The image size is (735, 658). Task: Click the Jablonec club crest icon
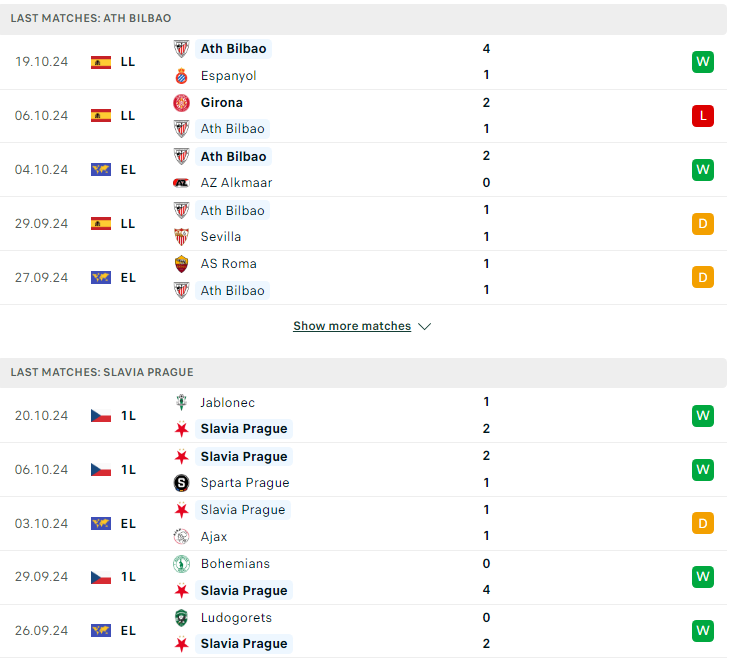pyautogui.click(x=181, y=403)
